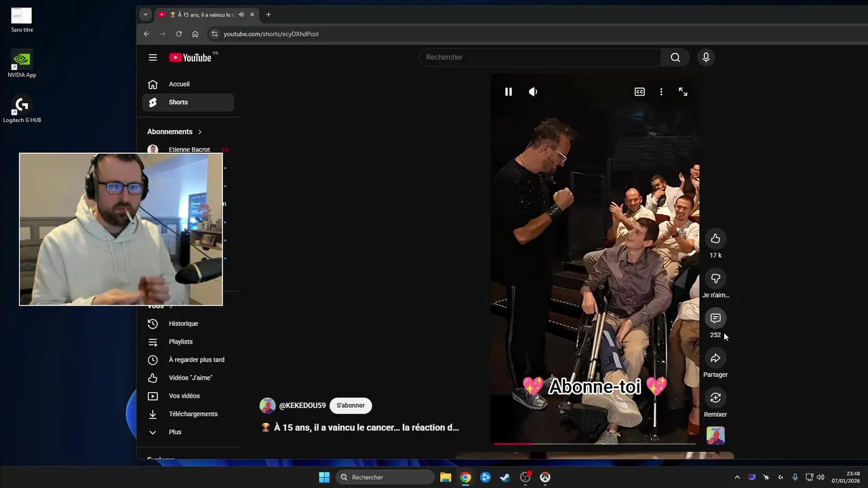Open the Short's three-dot options menu
The height and width of the screenshot is (488, 868).
click(x=661, y=91)
